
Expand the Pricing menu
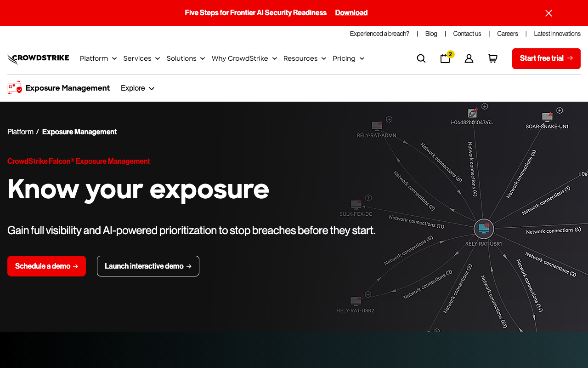[349, 58]
